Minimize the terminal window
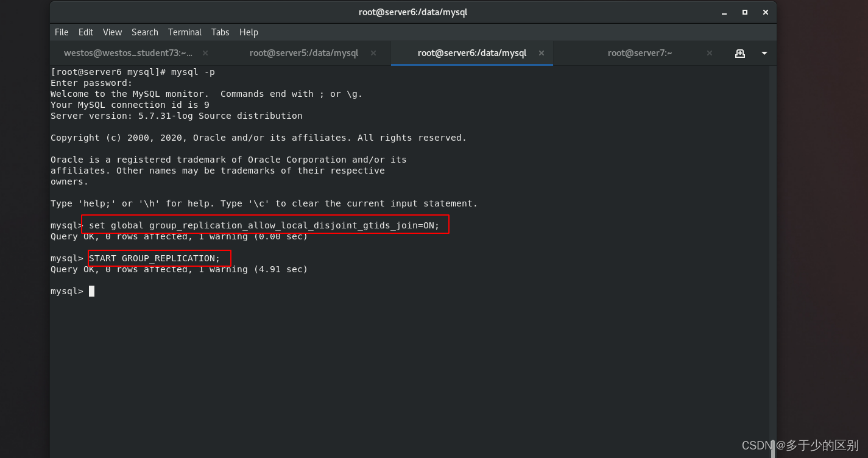The width and height of the screenshot is (868, 458). click(x=723, y=12)
